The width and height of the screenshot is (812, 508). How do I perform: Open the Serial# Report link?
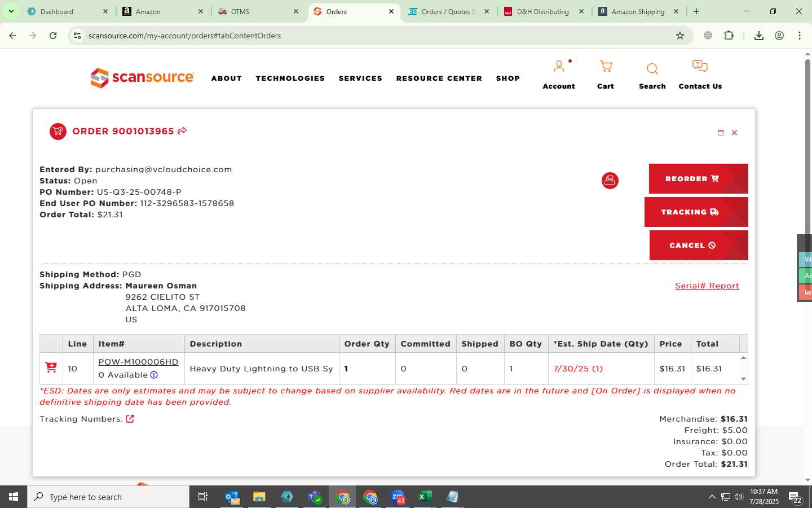pyautogui.click(x=707, y=286)
